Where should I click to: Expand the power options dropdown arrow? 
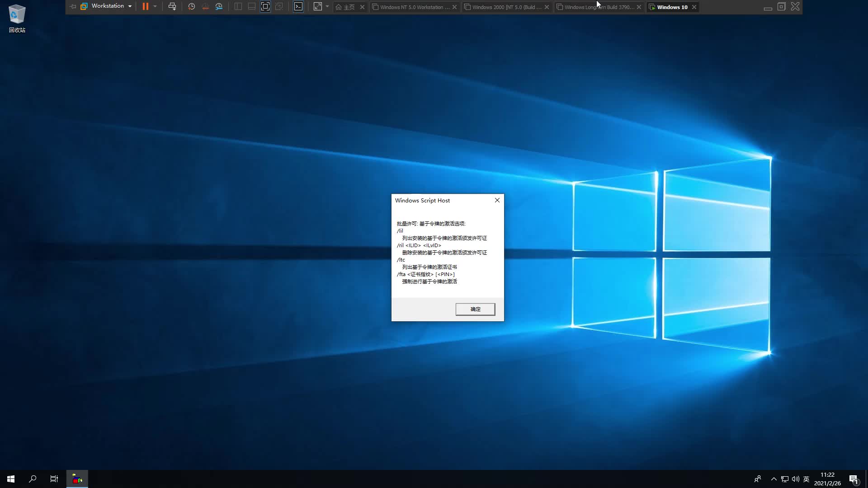[156, 6]
